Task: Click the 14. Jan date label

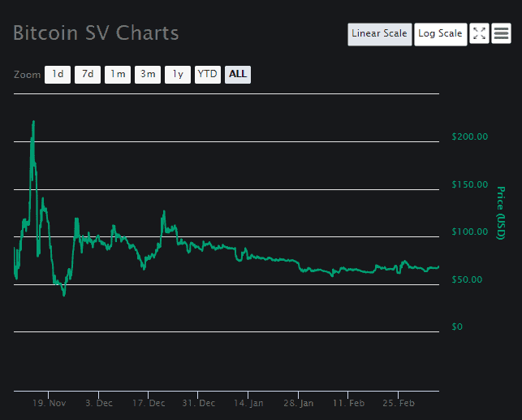Action: pos(248,404)
